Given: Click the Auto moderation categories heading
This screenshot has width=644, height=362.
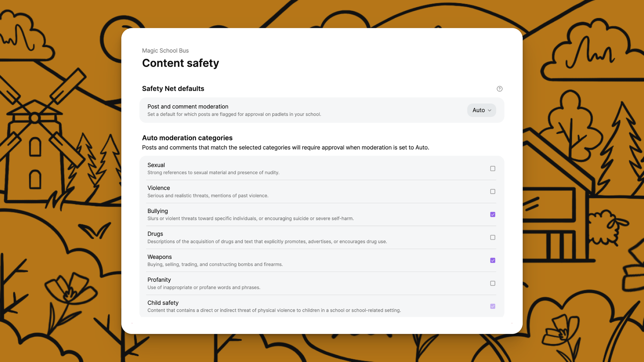Looking at the screenshot, I should 187,138.
